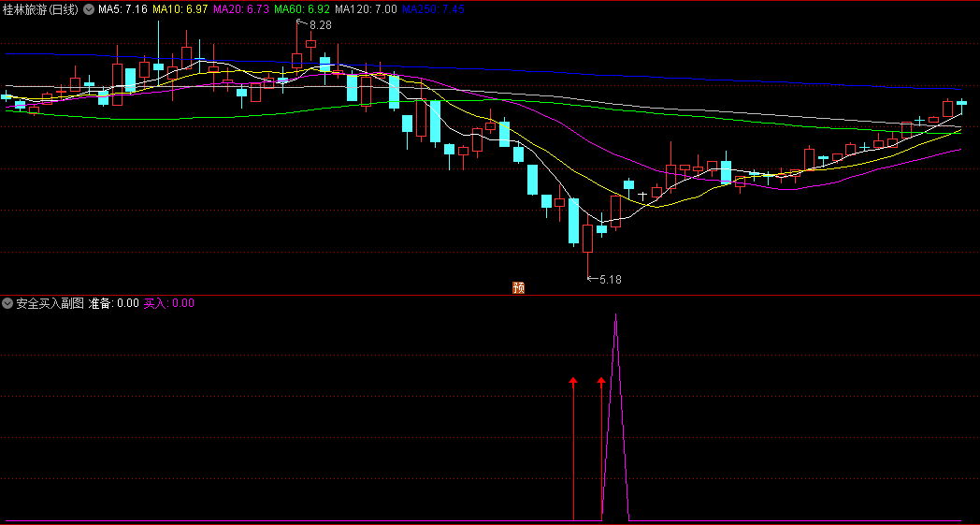The image size is (980, 525).
Task: Click the candlestick at the 8.28 high
Action: point(296,48)
